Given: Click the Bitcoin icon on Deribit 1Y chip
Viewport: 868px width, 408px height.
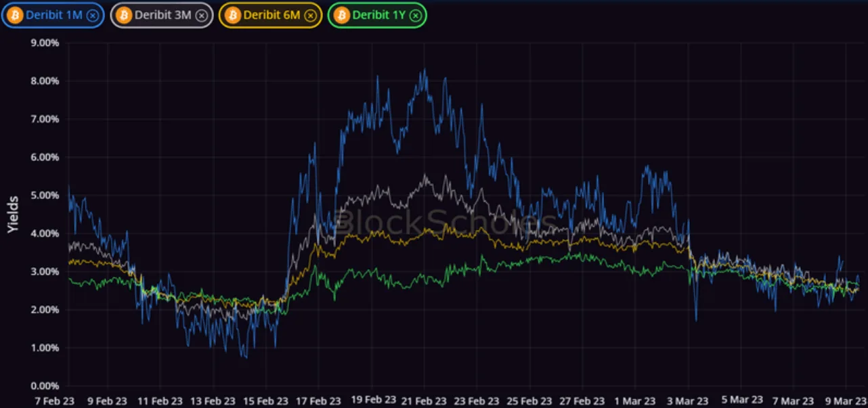Looking at the screenshot, I should [x=343, y=15].
